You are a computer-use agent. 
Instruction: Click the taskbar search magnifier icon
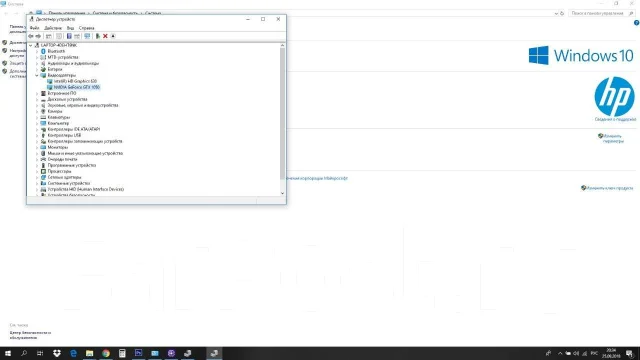tap(24, 353)
